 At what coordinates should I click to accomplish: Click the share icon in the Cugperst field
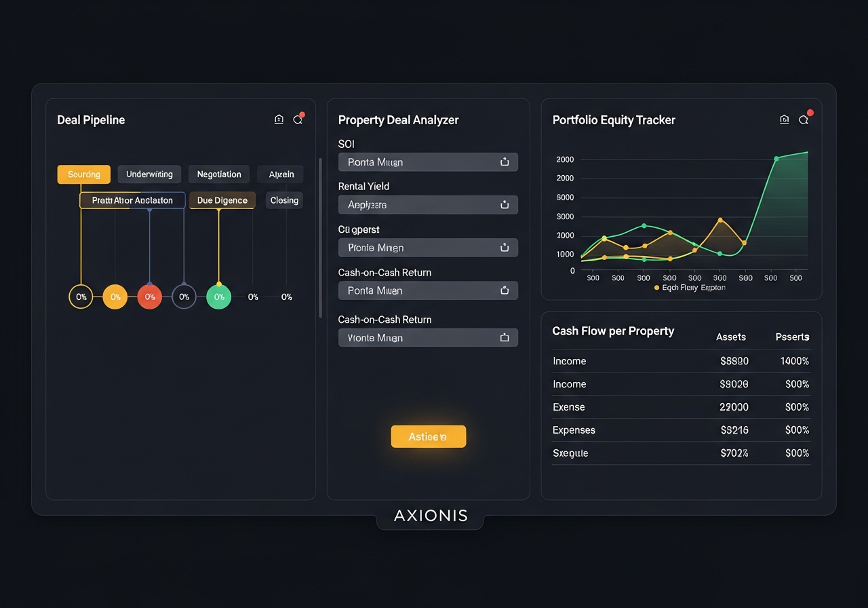(505, 247)
